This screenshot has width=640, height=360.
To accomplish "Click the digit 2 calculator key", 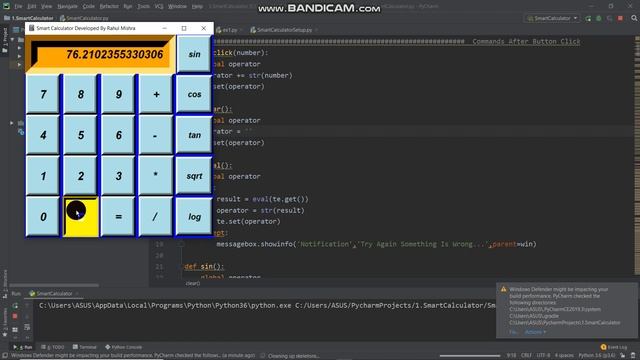I will 80,176.
